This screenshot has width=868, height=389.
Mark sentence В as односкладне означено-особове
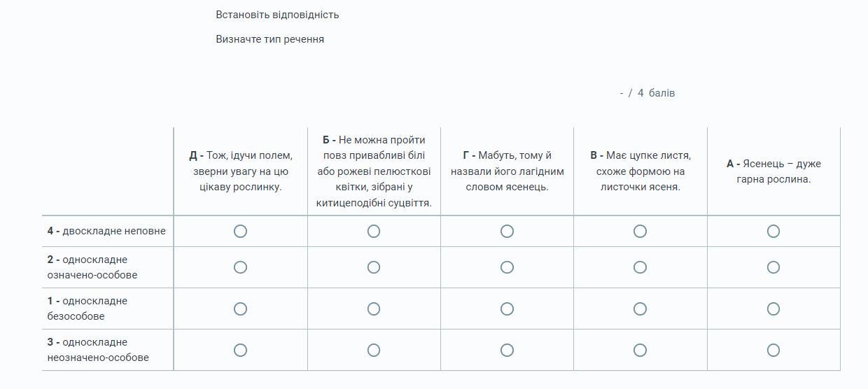click(x=640, y=267)
